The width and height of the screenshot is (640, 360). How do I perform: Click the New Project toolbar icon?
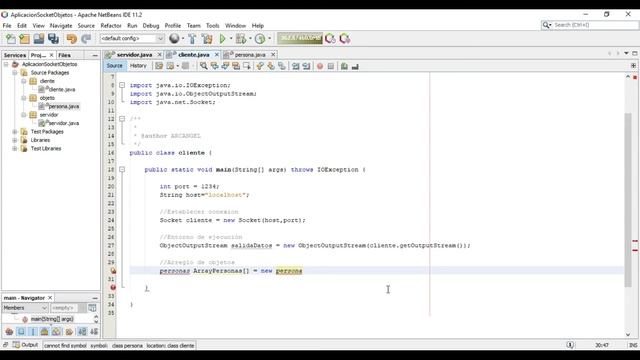[24, 39]
